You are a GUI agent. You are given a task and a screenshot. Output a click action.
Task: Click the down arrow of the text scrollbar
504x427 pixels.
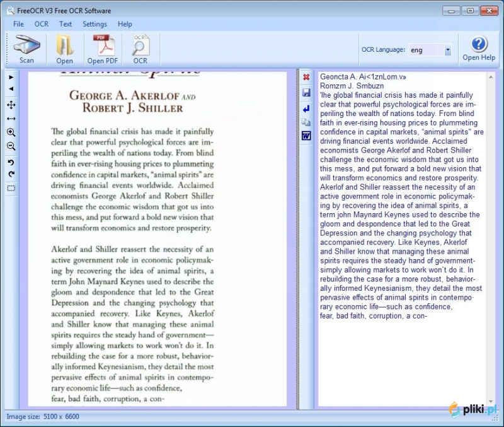[x=491, y=402]
